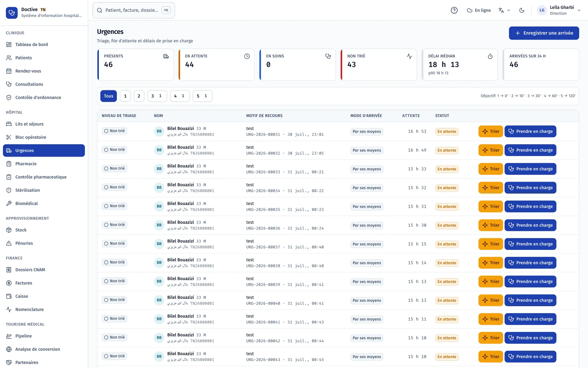Toggle dark mode moon icon
Screen dimensions: 588x368
(522, 10)
